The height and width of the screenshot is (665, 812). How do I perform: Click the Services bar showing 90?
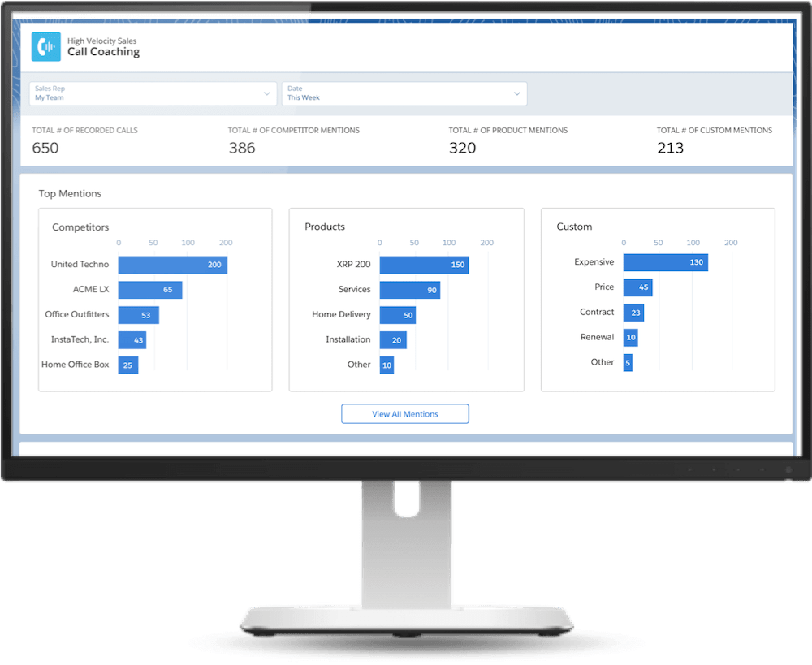[x=409, y=290]
